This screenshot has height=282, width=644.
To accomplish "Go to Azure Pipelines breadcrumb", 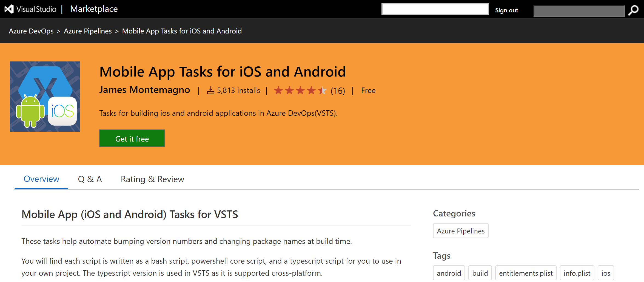I will pyautogui.click(x=88, y=31).
